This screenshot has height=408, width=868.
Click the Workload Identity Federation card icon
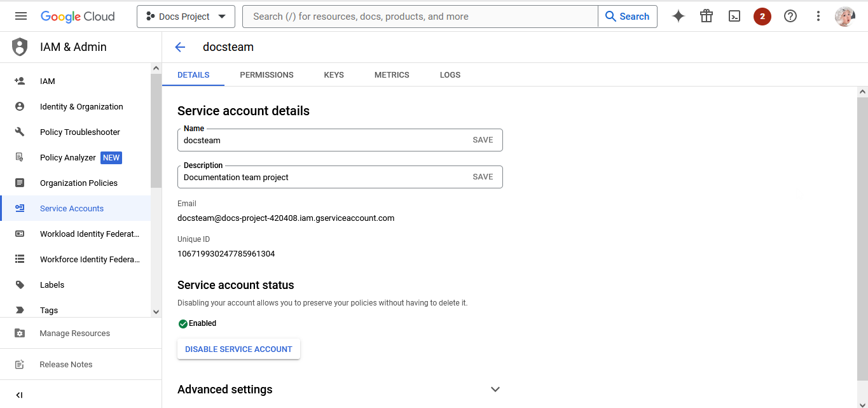[x=20, y=234]
